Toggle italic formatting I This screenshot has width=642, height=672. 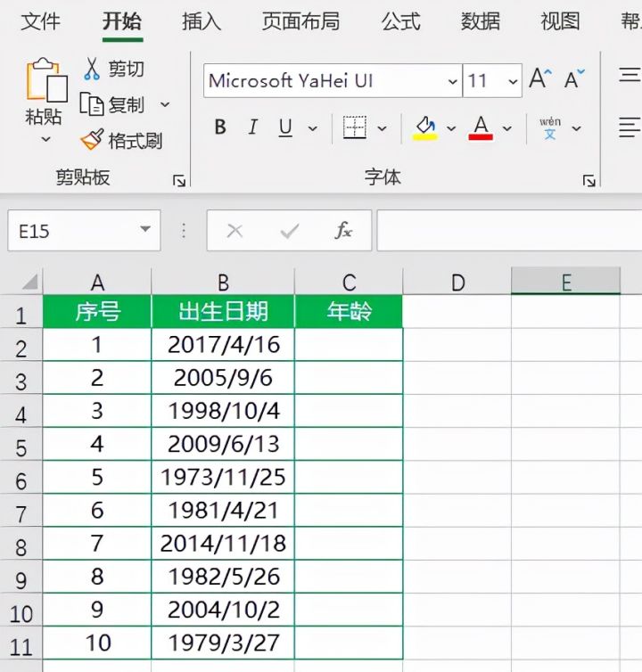[253, 127]
